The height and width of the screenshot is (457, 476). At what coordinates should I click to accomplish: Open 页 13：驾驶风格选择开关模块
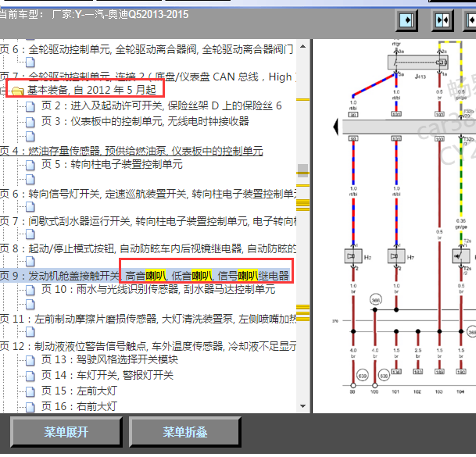point(109,359)
